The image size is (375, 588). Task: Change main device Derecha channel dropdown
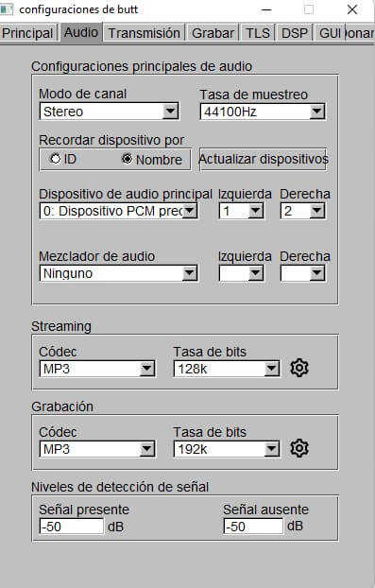point(302,211)
